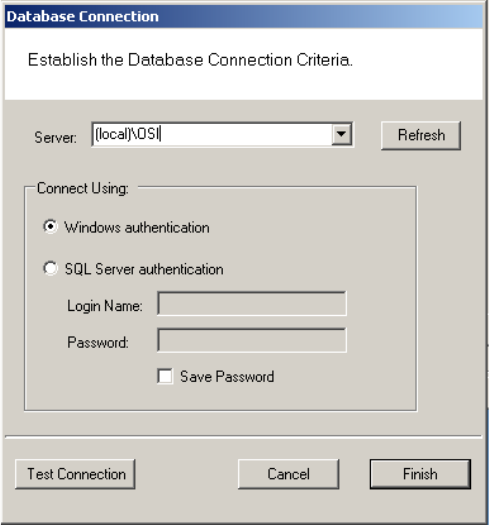Click the Refresh button
Viewport: 489px width, 525px height.
click(421, 135)
